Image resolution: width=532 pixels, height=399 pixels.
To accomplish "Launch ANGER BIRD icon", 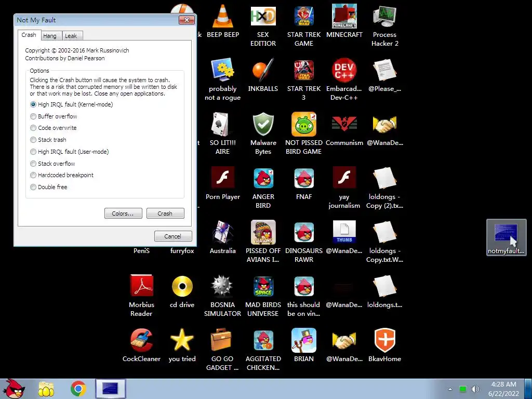I will coord(263,188).
